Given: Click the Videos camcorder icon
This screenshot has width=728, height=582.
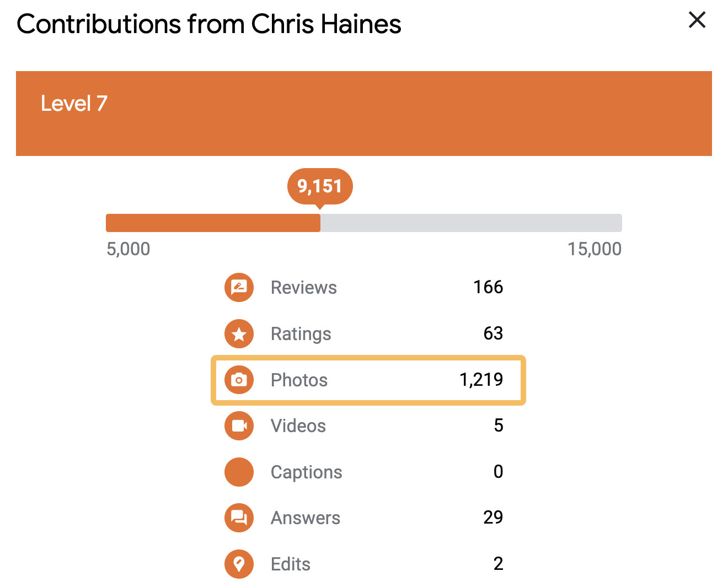Looking at the screenshot, I should point(239,425).
